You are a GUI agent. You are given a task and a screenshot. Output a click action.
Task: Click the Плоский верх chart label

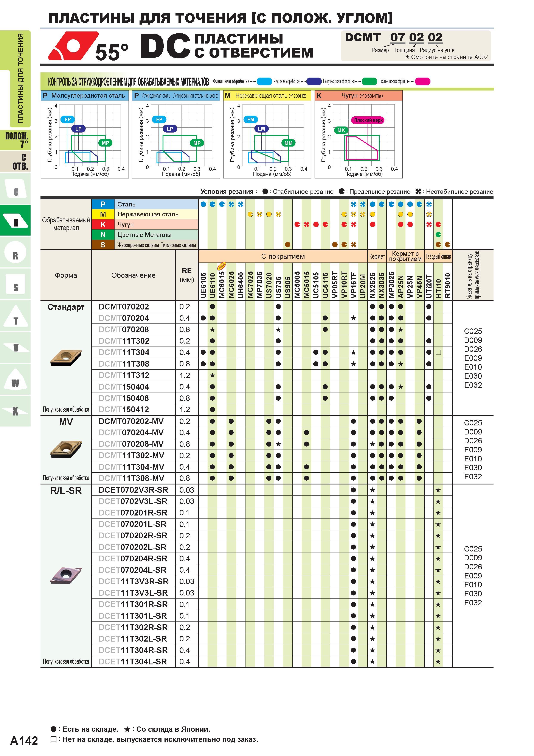[368, 120]
